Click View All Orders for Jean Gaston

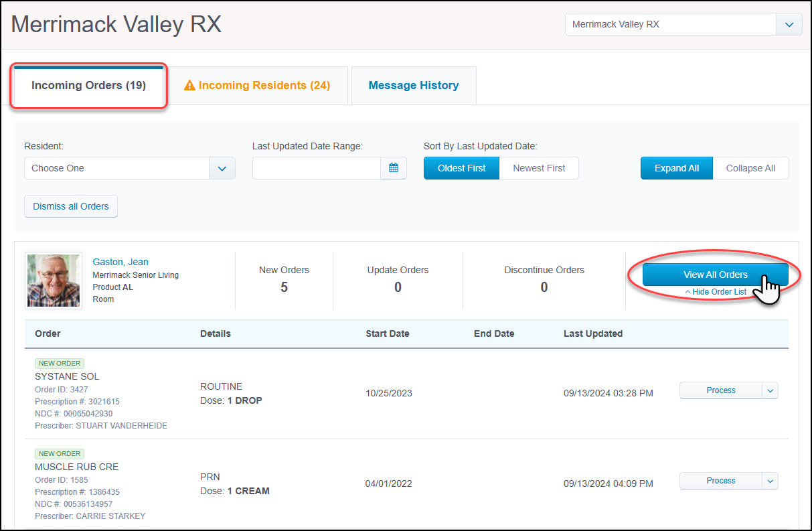(716, 275)
